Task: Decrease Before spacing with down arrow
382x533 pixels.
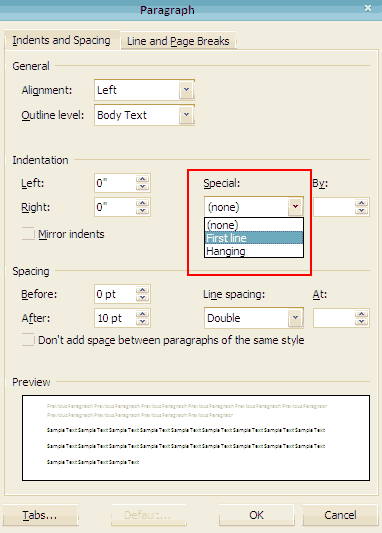Action: click(142, 297)
